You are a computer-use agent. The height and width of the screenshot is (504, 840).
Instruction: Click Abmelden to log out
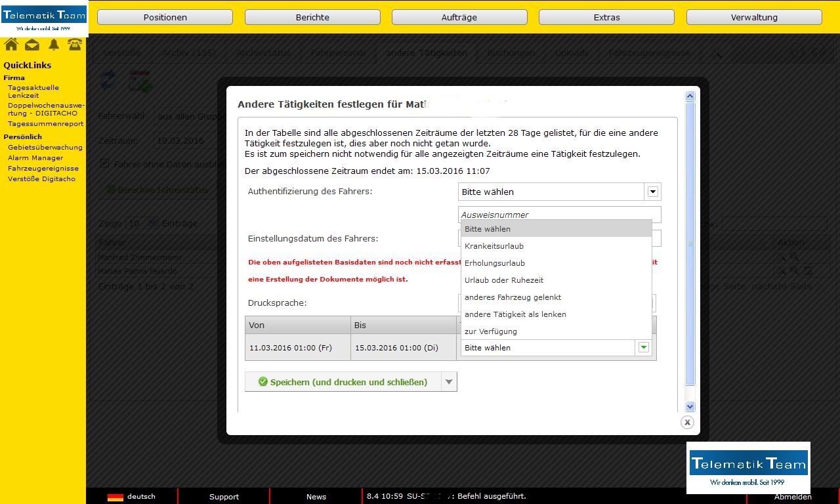click(x=793, y=497)
